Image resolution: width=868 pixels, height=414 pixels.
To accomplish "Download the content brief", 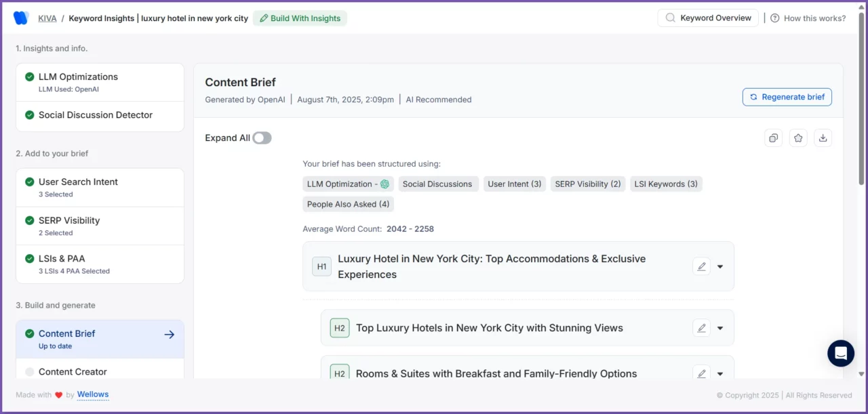I will pyautogui.click(x=823, y=138).
